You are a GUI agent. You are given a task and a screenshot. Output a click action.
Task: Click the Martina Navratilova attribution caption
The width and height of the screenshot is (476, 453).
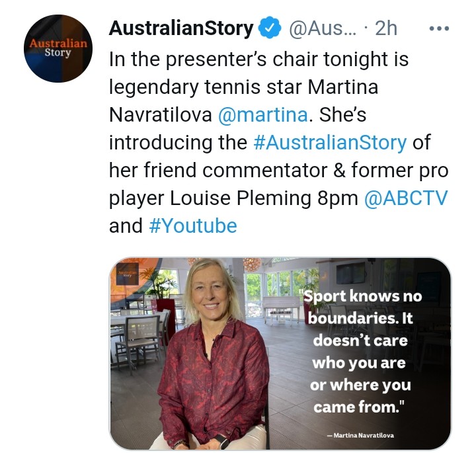click(360, 435)
